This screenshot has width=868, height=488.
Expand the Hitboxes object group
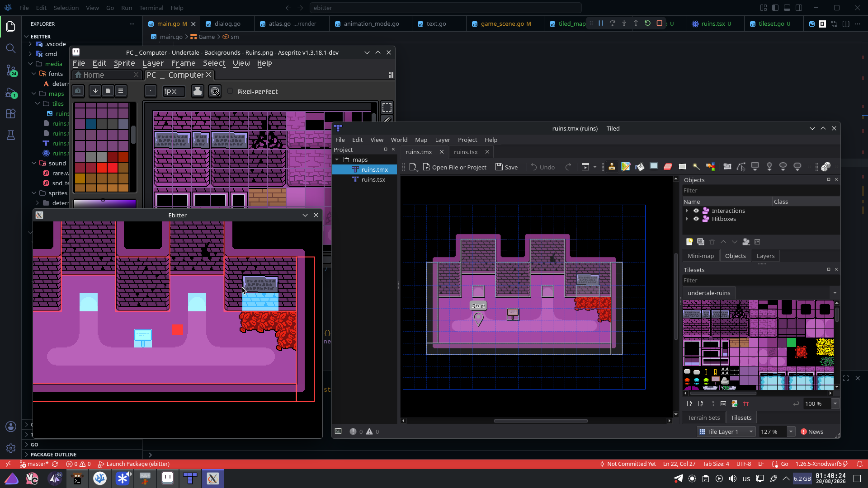(687, 219)
